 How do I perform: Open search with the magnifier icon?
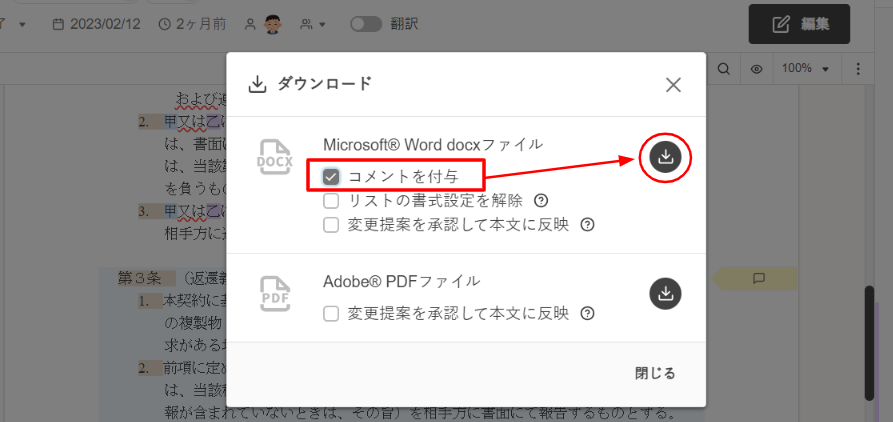[x=723, y=69]
